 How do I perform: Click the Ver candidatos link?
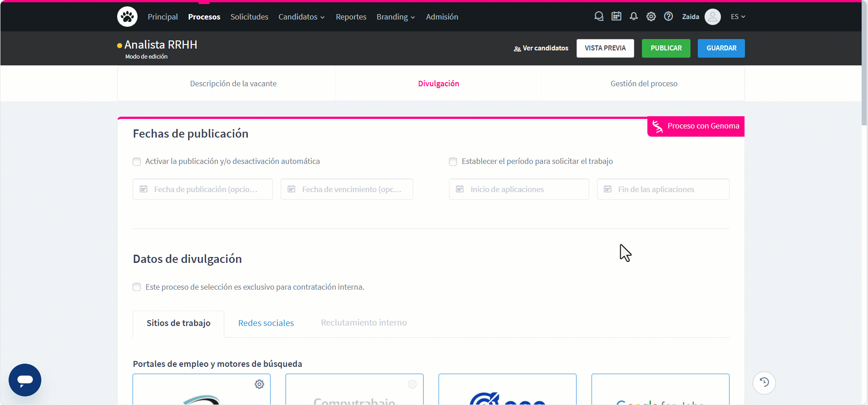(x=541, y=48)
